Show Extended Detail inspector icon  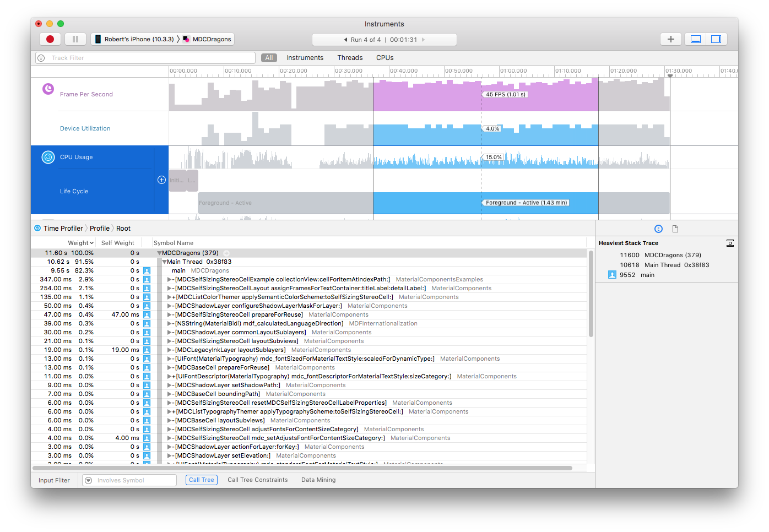pos(658,229)
